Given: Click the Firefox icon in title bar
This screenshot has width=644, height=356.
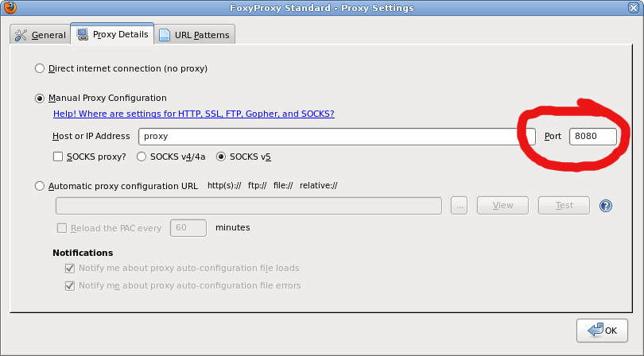Looking at the screenshot, I should (x=10, y=7).
